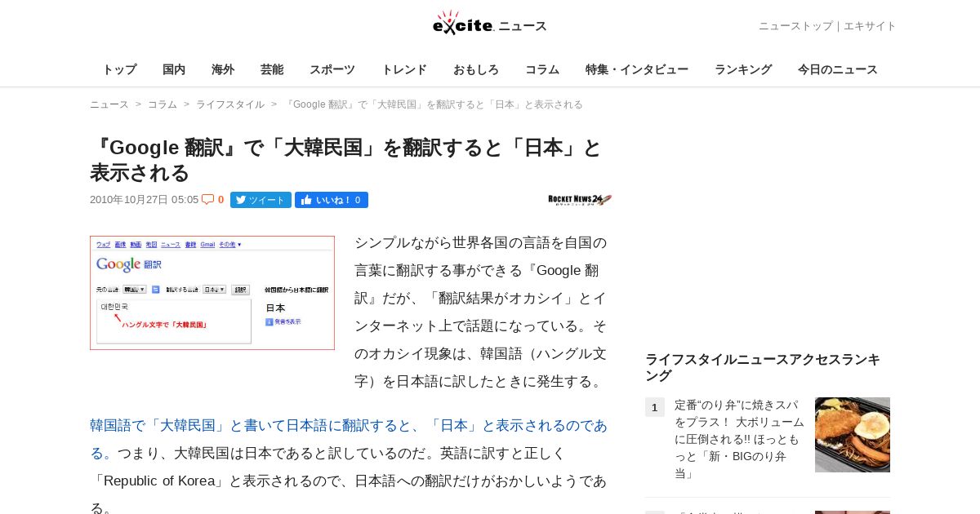Open the コラム section

pyautogui.click(x=542, y=69)
